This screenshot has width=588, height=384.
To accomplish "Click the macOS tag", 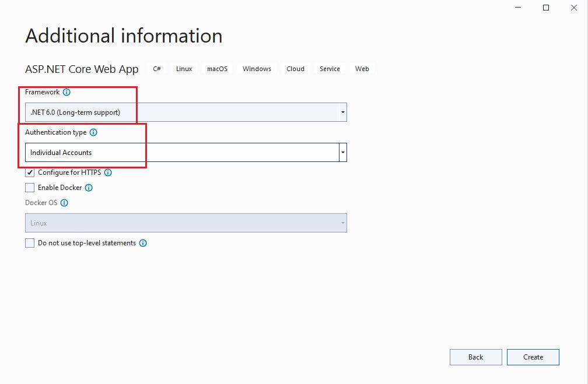I will [218, 69].
